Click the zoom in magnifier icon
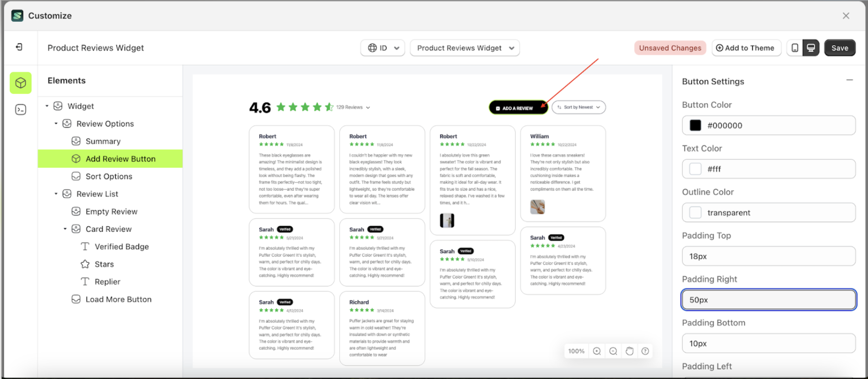Screen dimensions: 868x379 pos(597,351)
